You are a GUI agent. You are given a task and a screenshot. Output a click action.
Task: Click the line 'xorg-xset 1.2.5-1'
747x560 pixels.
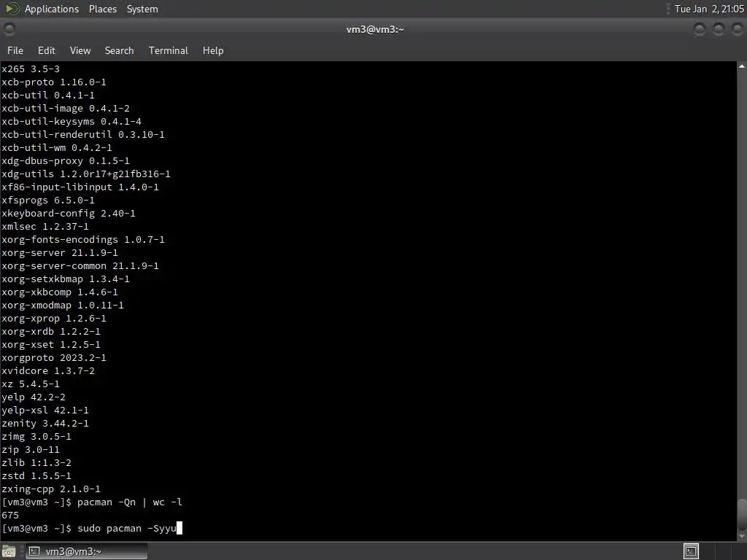[51, 345]
